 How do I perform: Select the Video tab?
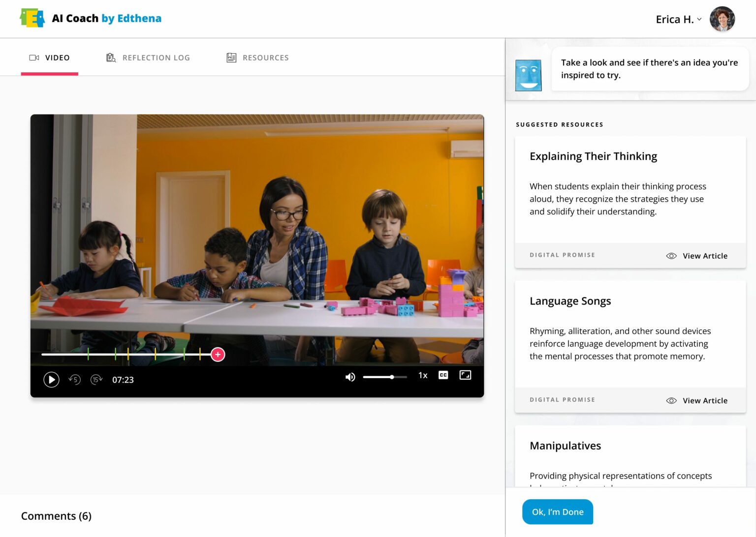(50, 58)
